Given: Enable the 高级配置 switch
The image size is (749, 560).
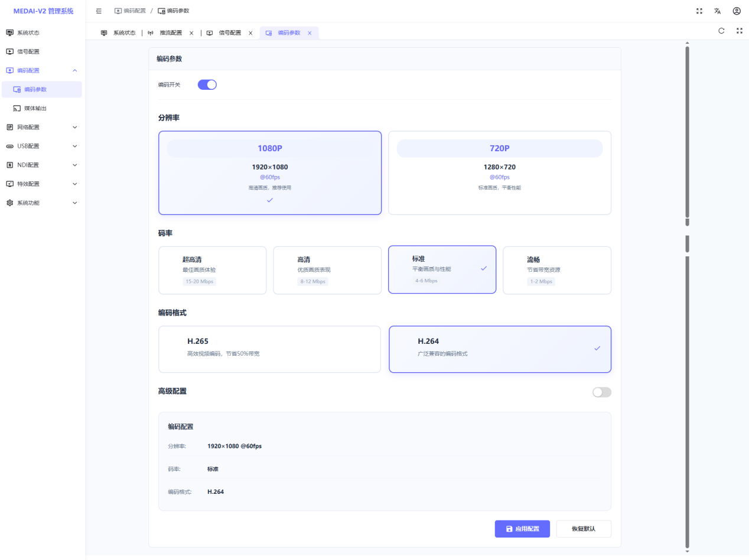Looking at the screenshot, I should (602, 392).
